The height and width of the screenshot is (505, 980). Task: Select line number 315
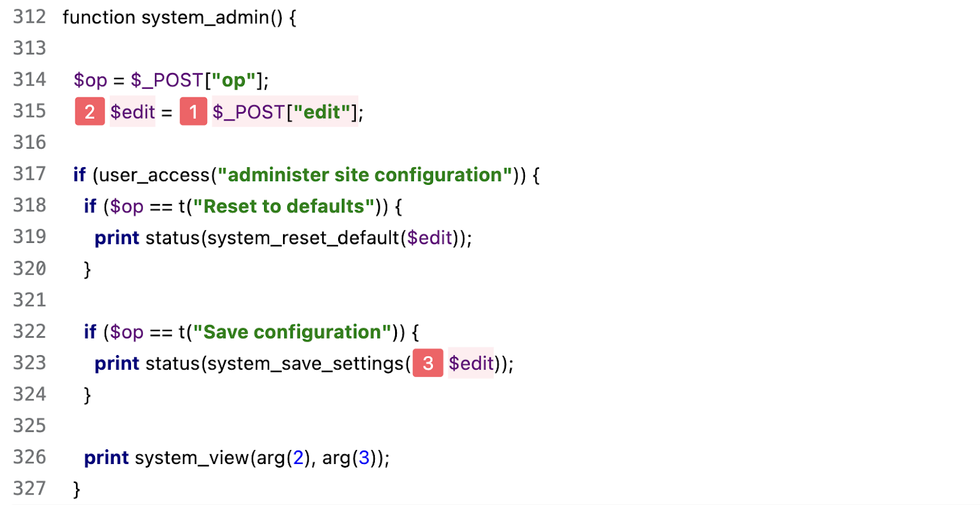(x=29, y=111)
